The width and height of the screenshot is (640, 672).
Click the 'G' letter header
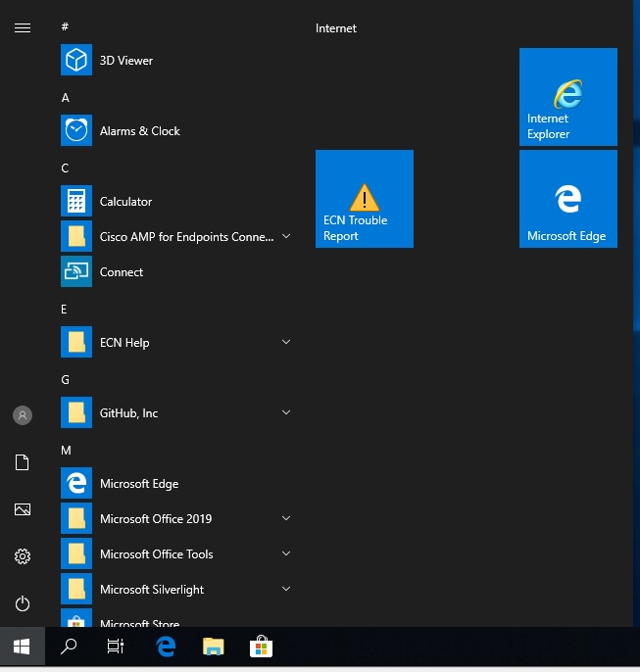(65, 380)
